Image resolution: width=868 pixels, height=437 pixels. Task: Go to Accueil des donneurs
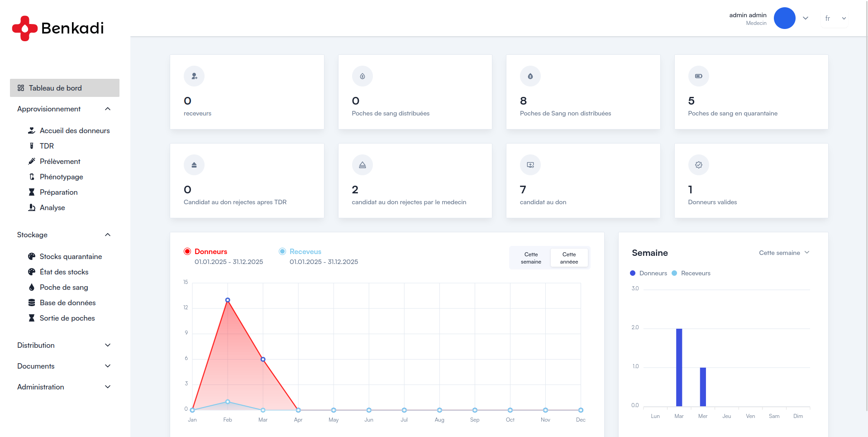(75, 130)
